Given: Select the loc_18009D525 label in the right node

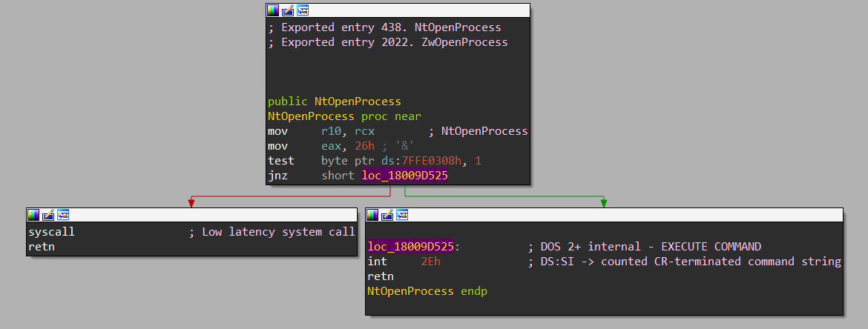Looking at the screenshot, I should tap(411, 247).
